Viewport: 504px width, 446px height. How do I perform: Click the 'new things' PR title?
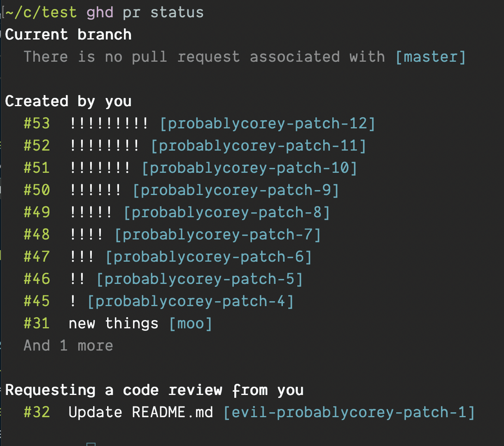[113, 323]
